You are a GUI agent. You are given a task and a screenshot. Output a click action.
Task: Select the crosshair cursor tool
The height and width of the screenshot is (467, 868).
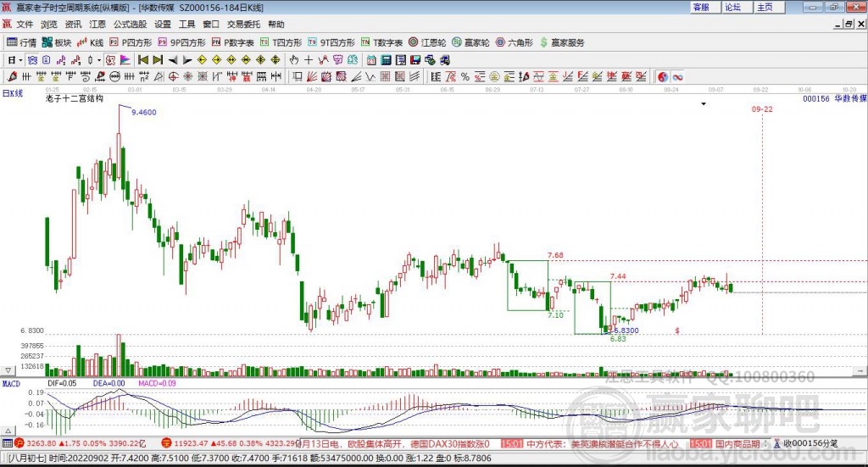coord(309,60)
